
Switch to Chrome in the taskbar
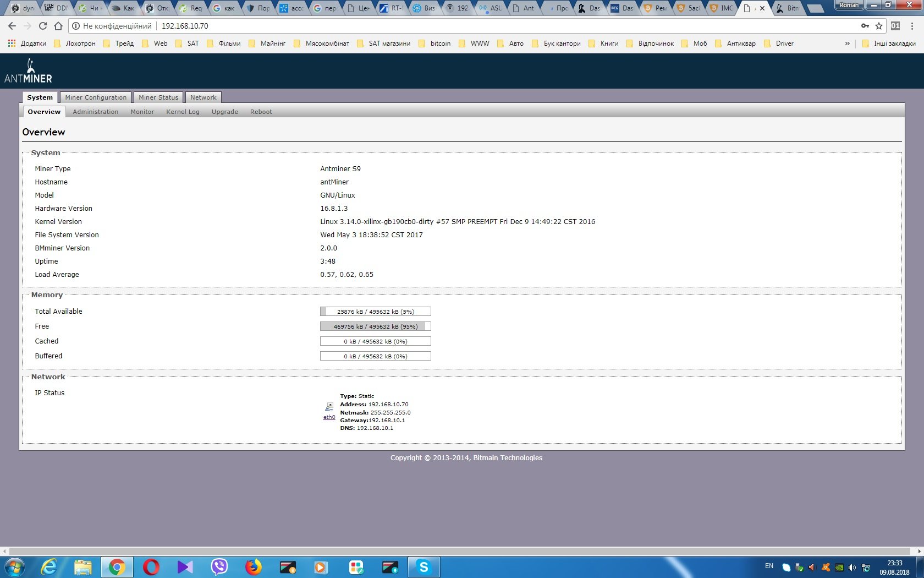[117, 567]
